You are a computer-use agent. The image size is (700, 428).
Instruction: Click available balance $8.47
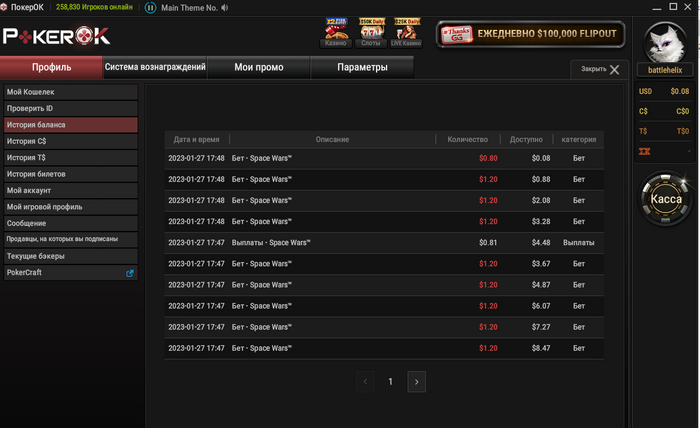point(541,348)
